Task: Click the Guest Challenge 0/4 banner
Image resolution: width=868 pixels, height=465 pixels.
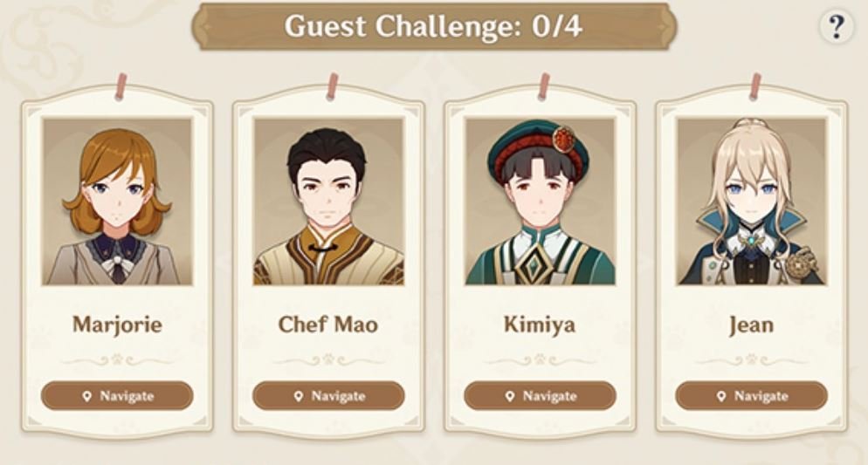Action: [433, 26]
